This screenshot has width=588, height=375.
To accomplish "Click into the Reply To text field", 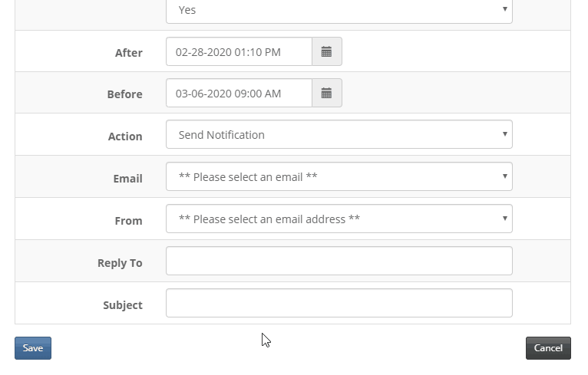I will coord(339,261).
